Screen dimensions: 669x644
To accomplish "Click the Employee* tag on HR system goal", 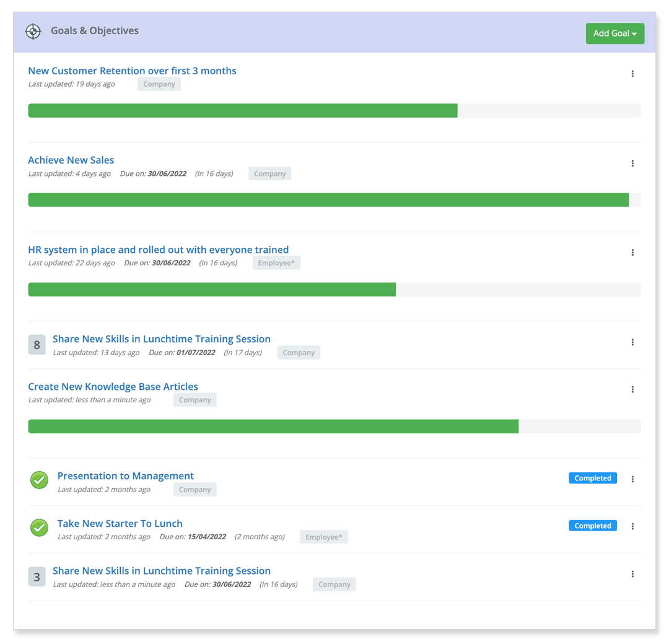I will coord(276,263).
